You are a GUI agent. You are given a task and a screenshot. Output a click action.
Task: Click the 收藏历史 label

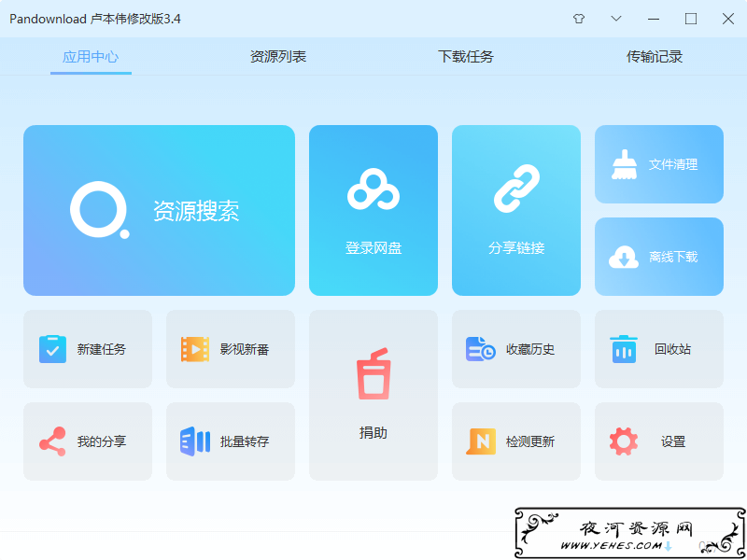coord(530,349)
